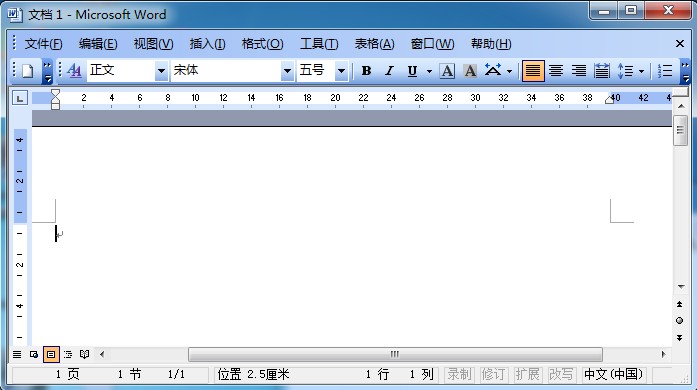
Task: Click 扩展 status bar indicator
Action: pyautogui.click(x=527, y=374)
